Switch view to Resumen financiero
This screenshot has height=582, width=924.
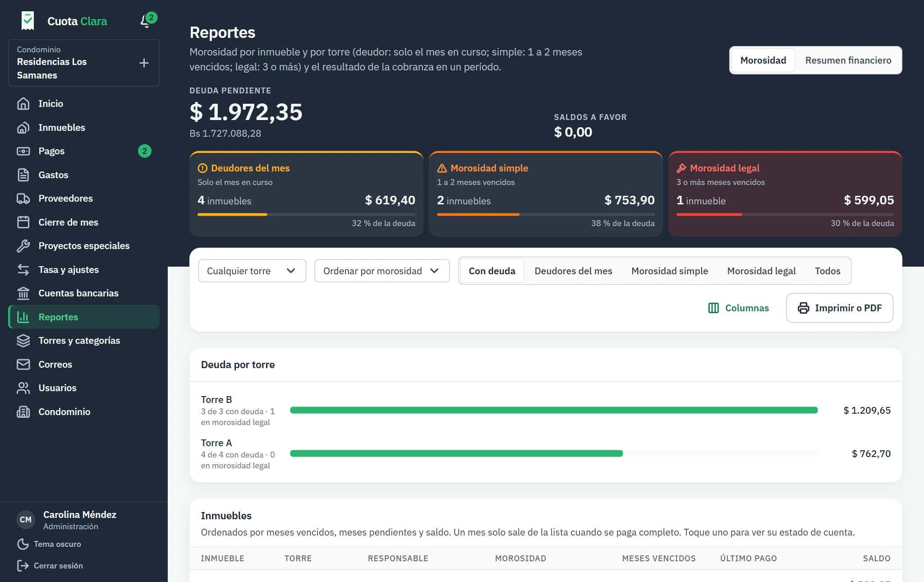point(848,60)
